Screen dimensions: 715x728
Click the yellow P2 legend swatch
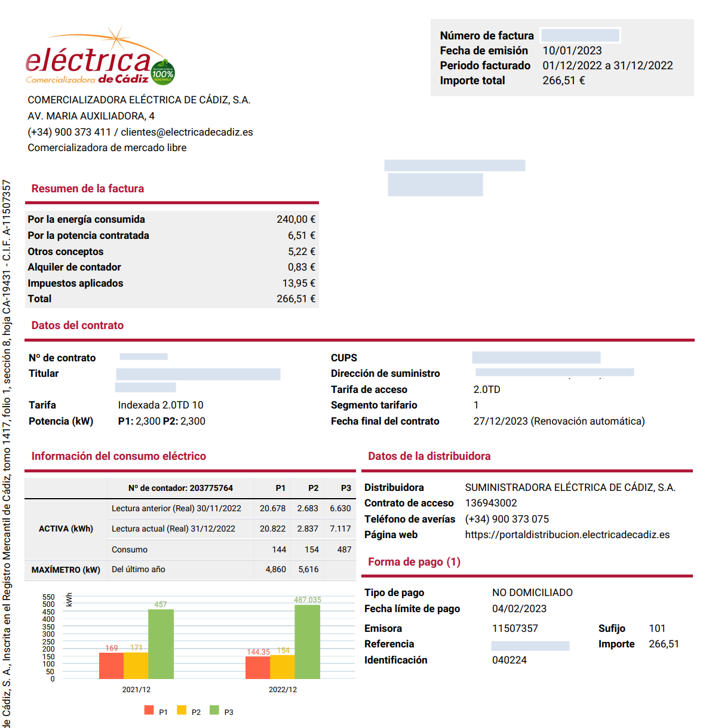(x=182, y=710)
